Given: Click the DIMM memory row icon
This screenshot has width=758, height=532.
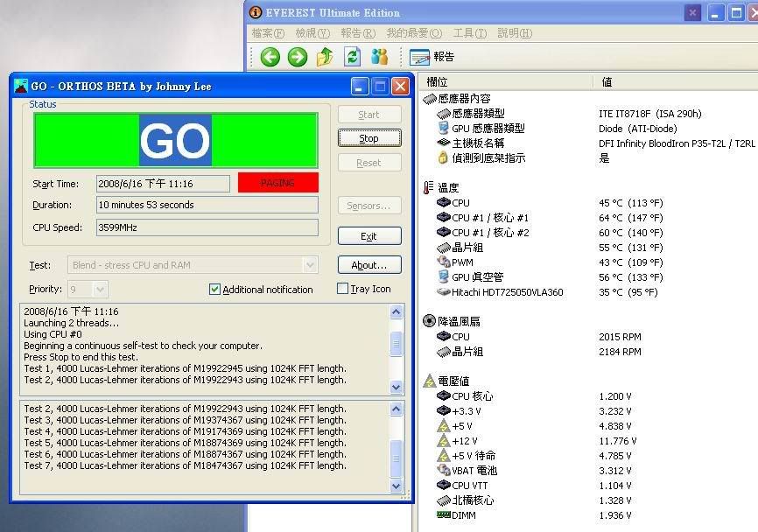Looking at the screenshot, I should pyautogui.click(x=443, y=515).
